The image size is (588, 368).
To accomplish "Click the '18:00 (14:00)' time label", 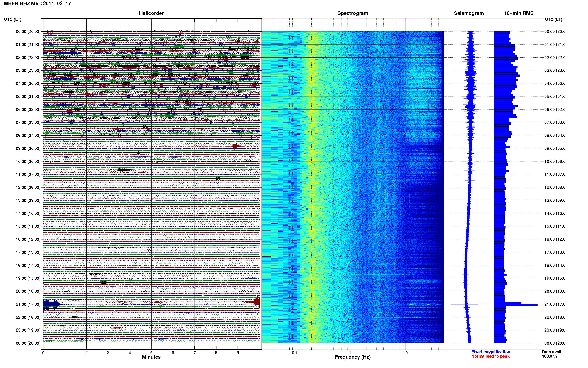I will 28,266.
